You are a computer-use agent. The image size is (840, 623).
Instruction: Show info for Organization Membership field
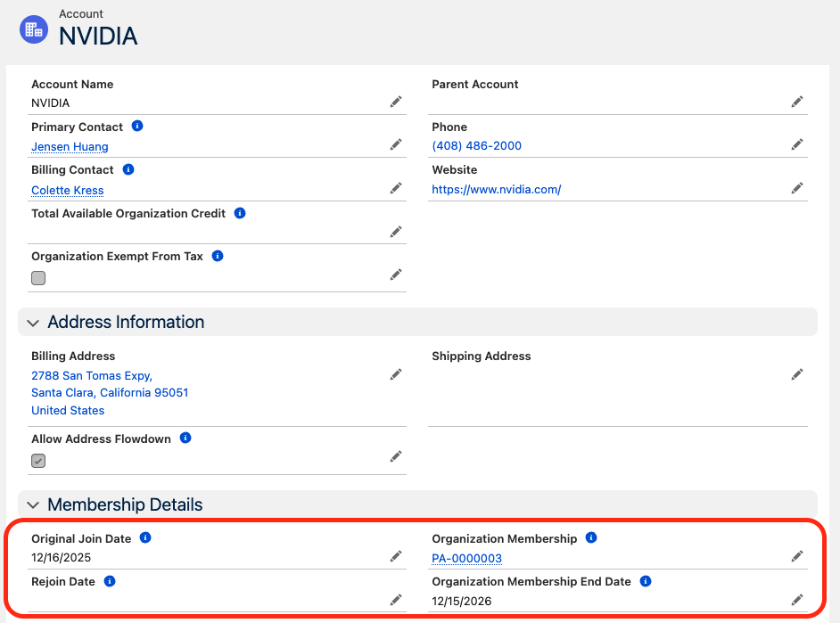pos(591,537)
